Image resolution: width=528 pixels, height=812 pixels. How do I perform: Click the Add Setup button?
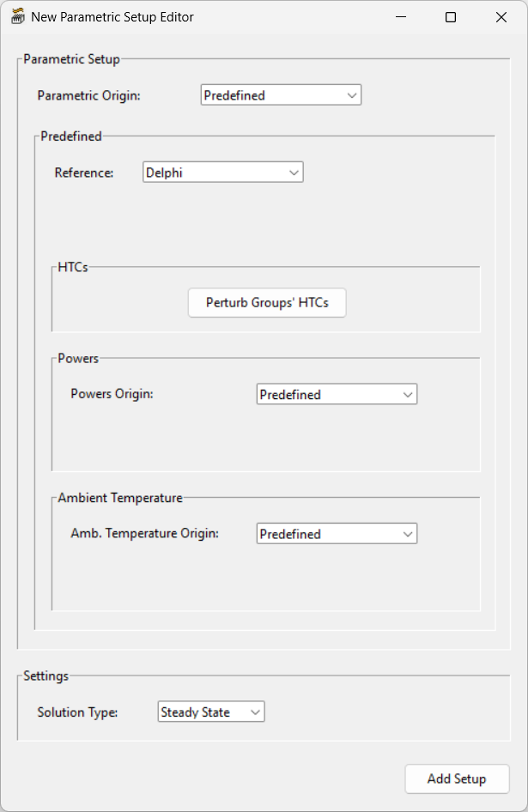[x=457, y=779]
